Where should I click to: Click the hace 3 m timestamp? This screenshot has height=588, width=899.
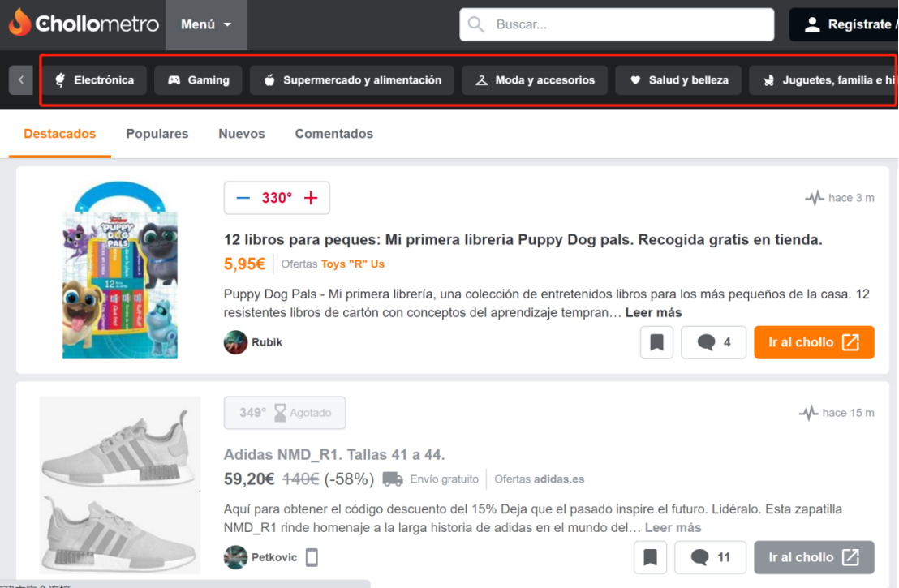coord(851,198)
